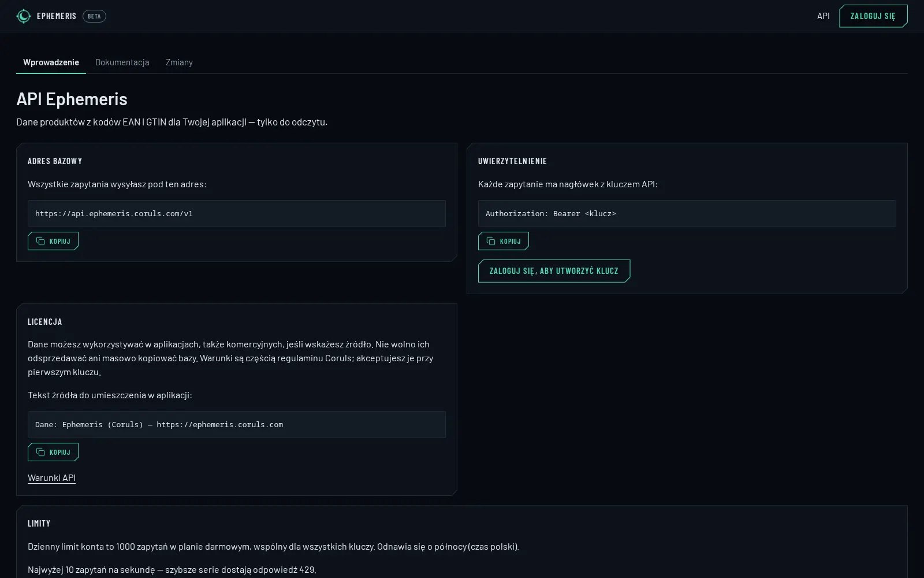Click Zaloguj się, aby utworzyć klucz
This screenshot has width=924, height=578.
click(x=554, y=271)
